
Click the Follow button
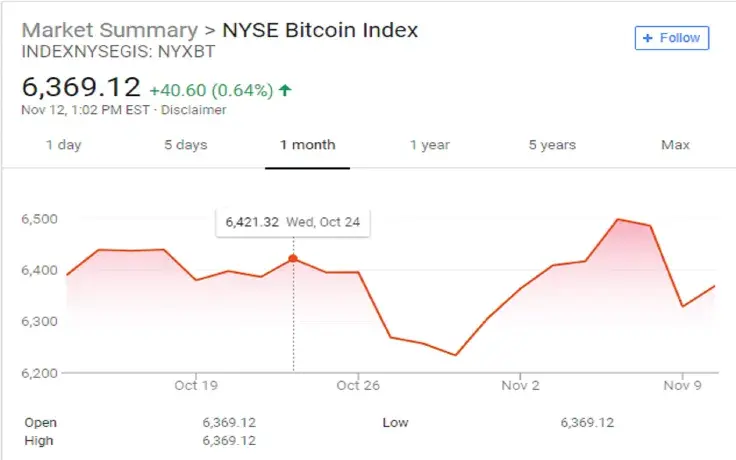click(x=672, y=38)
